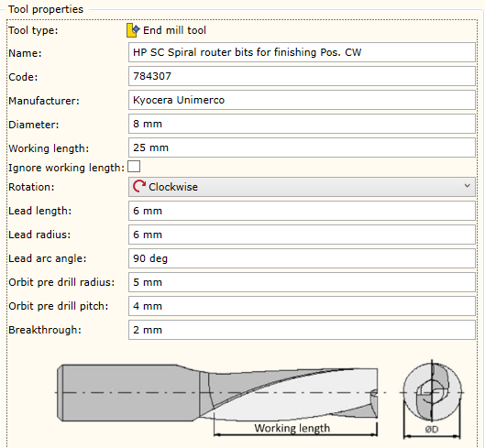Edit the Name input field
Viewport: 485px width, 448px height.
(302, 52)
